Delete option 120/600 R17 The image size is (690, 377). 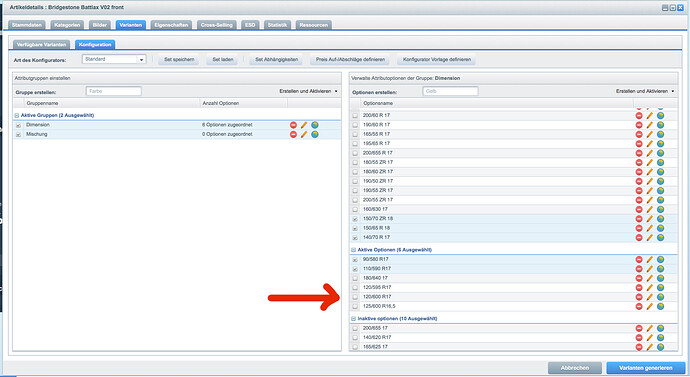[639, 297]
